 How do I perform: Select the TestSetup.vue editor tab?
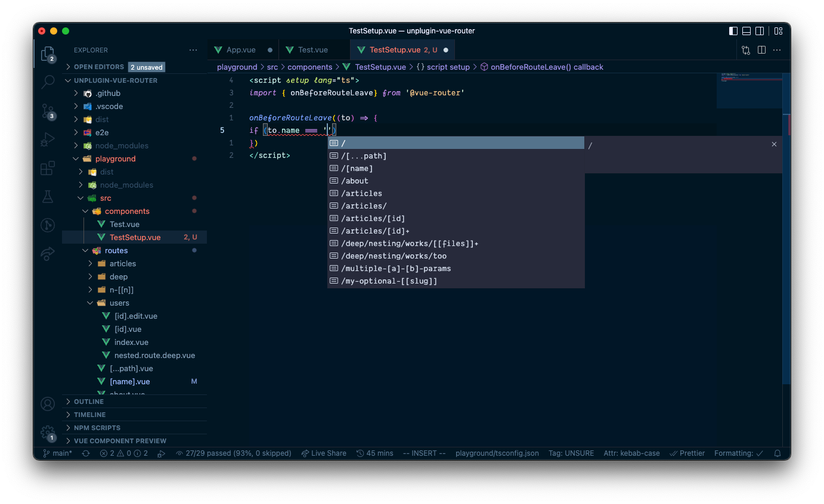403,50
